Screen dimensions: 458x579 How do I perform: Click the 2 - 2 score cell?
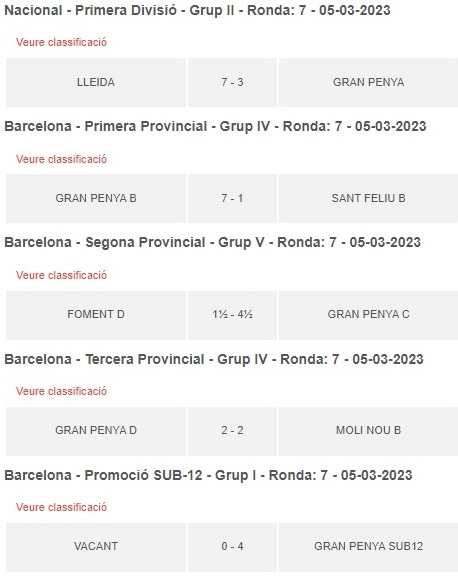coord(232,431)
